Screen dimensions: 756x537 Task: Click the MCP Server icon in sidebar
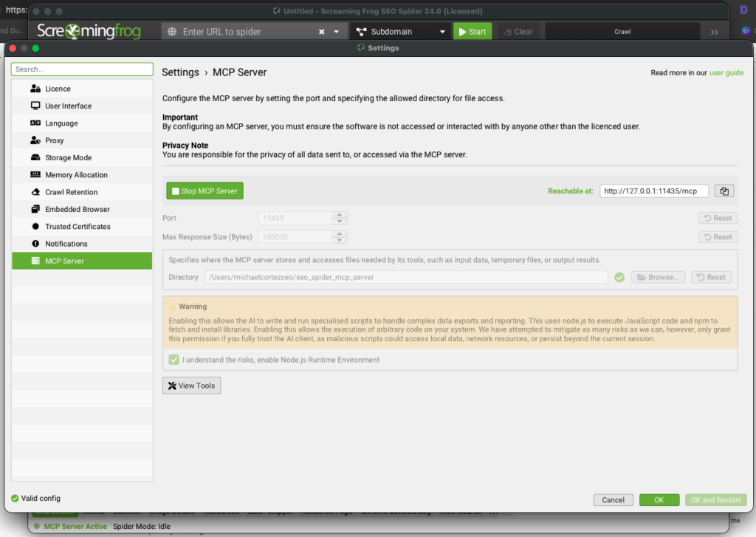coord(35,261)
